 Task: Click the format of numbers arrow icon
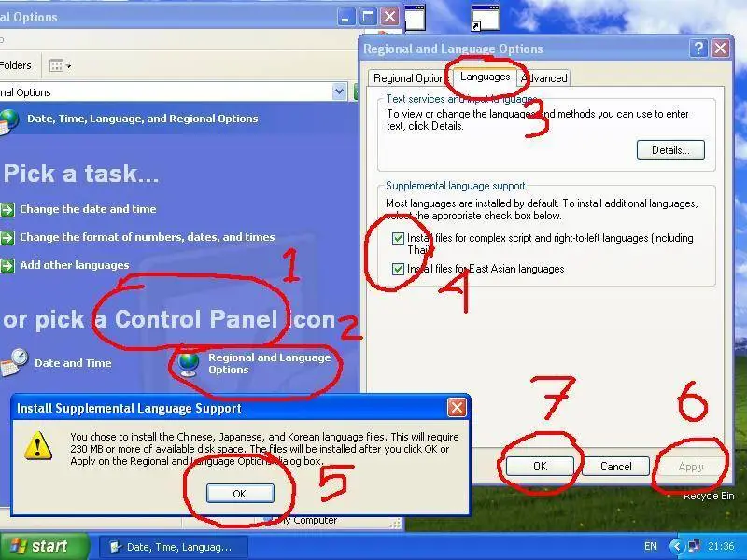coord(7,238)
